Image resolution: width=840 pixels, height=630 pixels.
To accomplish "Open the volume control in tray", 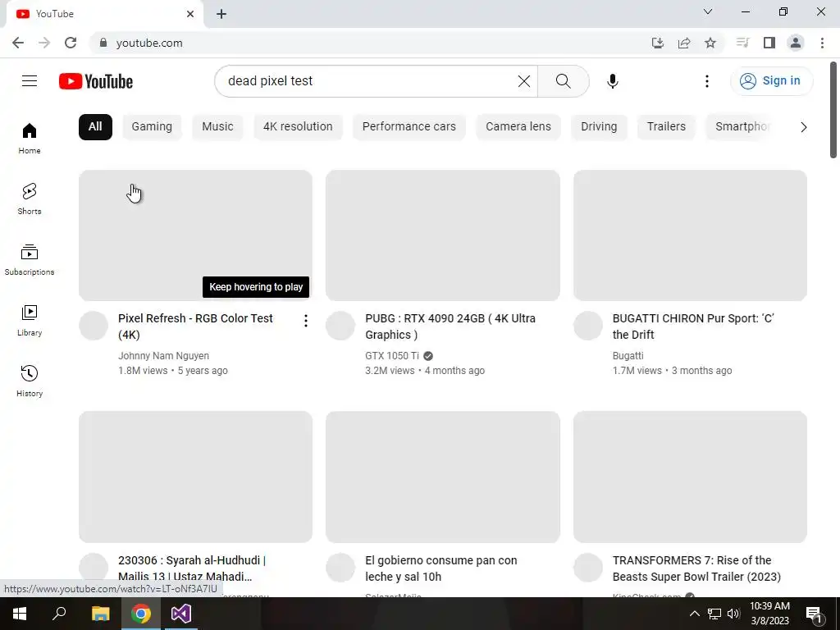I will 733,614.
